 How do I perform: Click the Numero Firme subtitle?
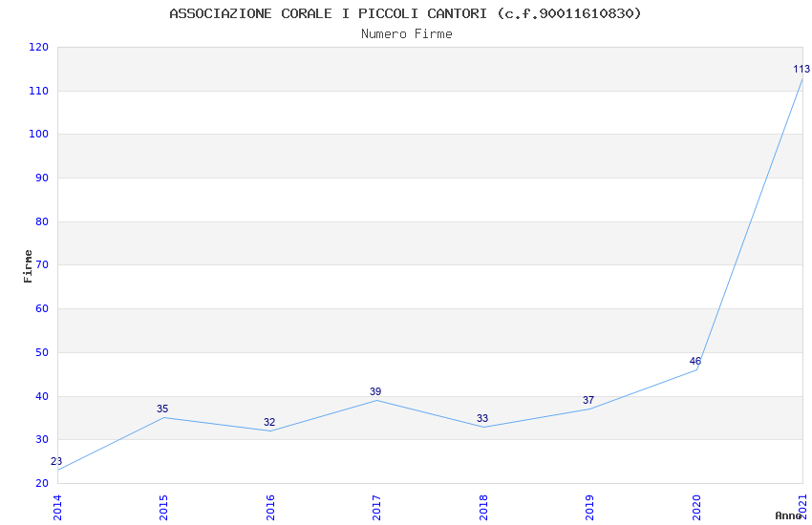406,33
